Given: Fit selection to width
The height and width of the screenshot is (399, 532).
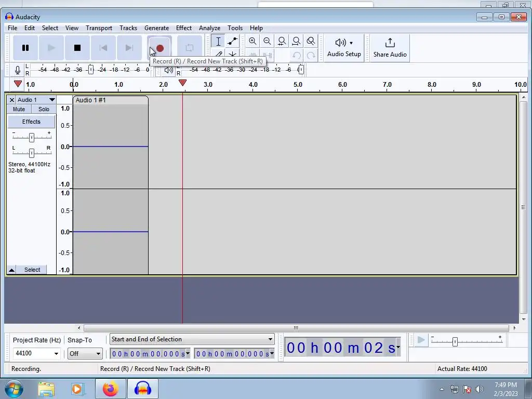Looking at the screenshot, I should pyautogui.click(x=282, y=42).
